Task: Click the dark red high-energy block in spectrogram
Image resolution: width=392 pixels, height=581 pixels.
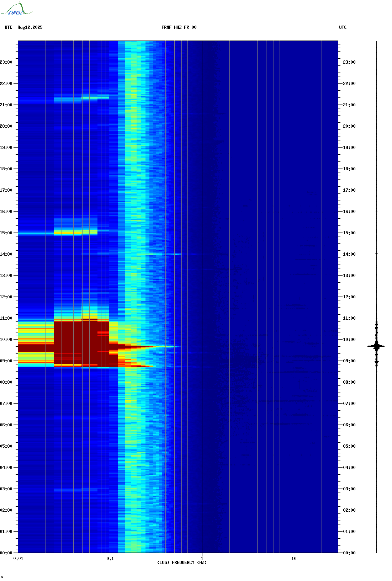Action: pos(81,343)
